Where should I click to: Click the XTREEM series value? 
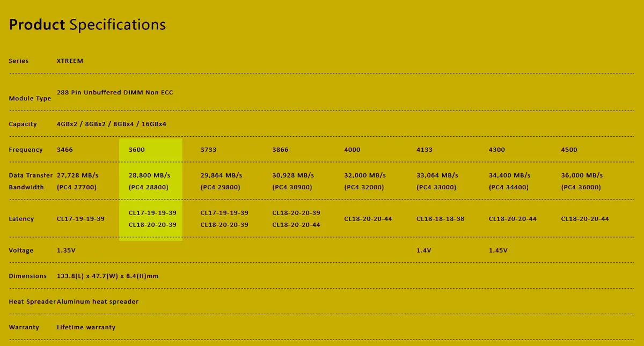coord(70,61)
